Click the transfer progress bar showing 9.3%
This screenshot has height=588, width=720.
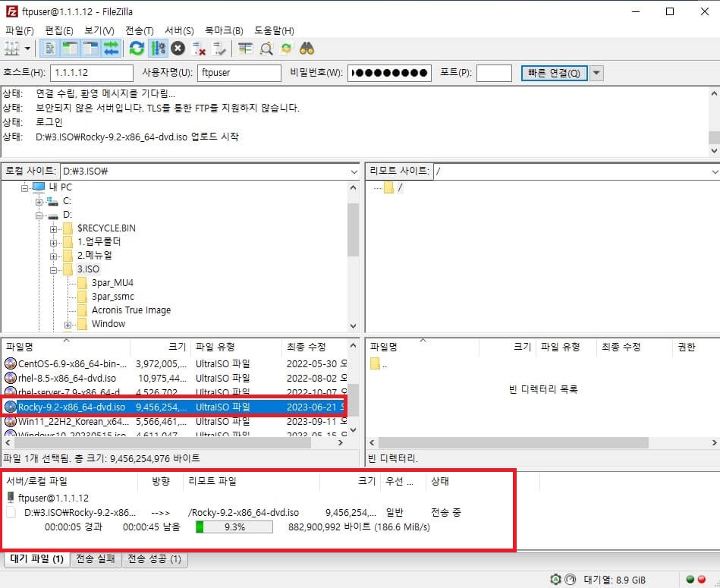(234, 527)
